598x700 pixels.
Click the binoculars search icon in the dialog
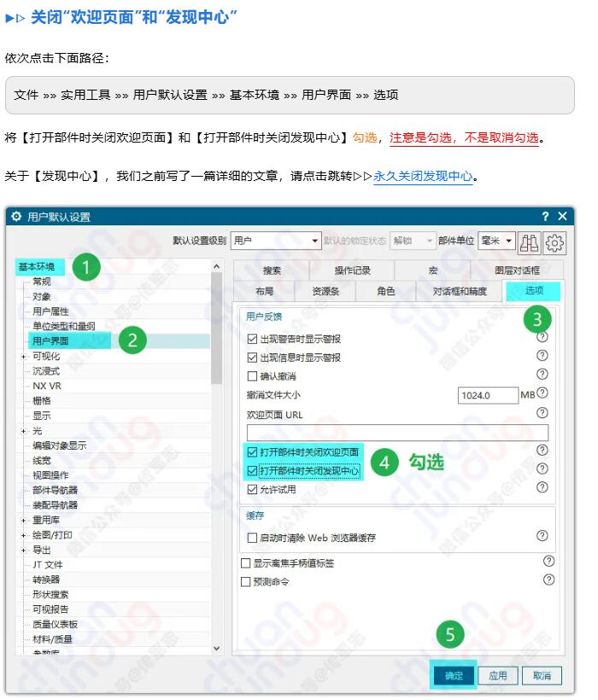[531, 242]
